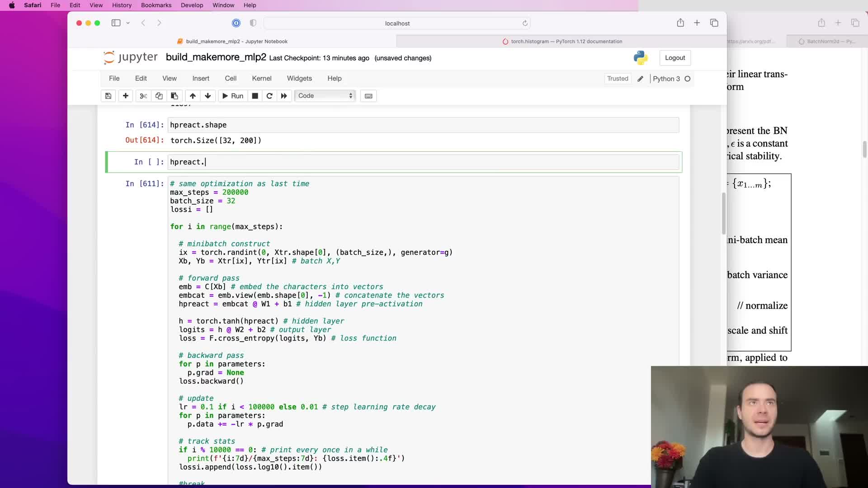Open the command palette keyboard icon
Image resolution: width=868 pixels, height=488 pixels.
coord(368,96)
